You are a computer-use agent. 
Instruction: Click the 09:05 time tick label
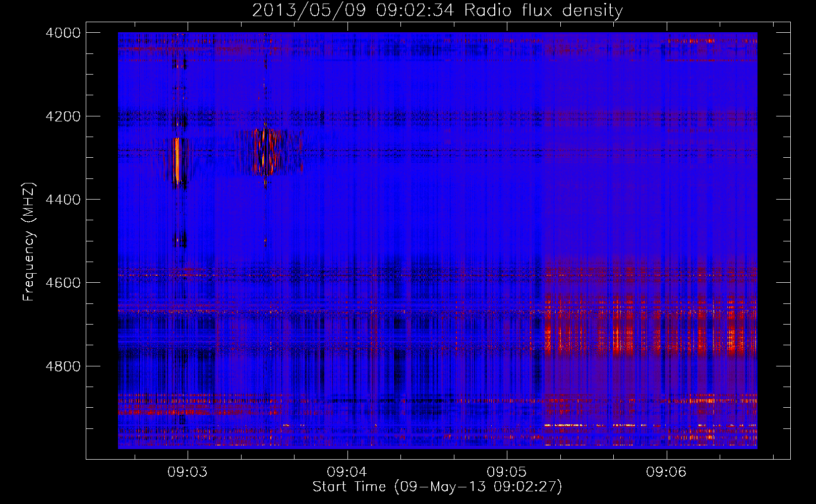pos(506,472)
